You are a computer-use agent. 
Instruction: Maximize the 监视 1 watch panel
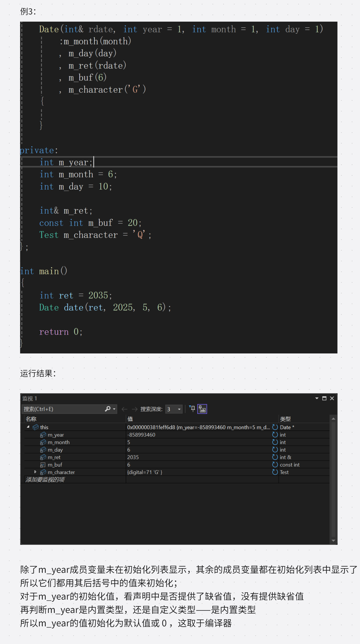(324, 398)
